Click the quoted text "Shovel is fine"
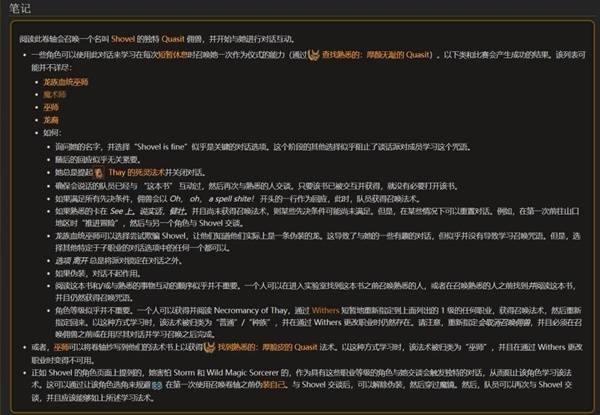600x415 pixels. [x=160, y=147]
